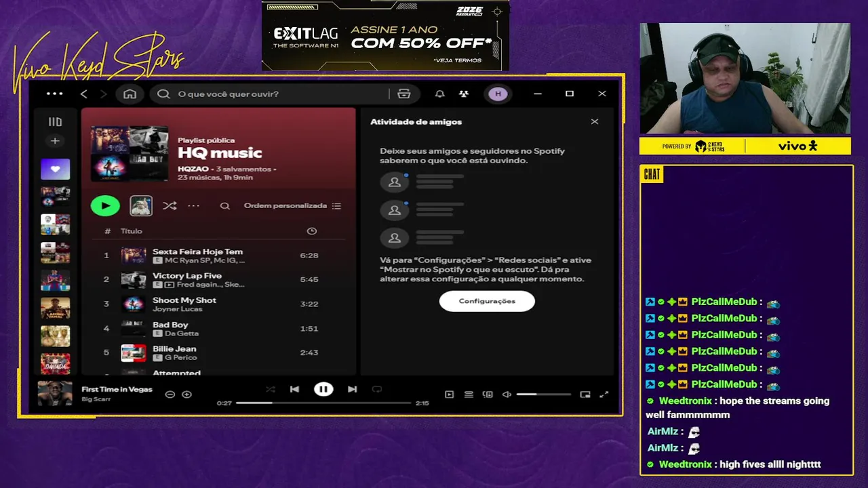Open artist 'Joyner Lucas' link

click(178, 309)
